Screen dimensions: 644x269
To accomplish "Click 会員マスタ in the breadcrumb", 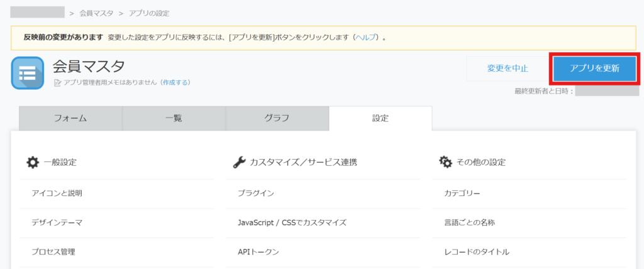I will [x=96, y=13].
